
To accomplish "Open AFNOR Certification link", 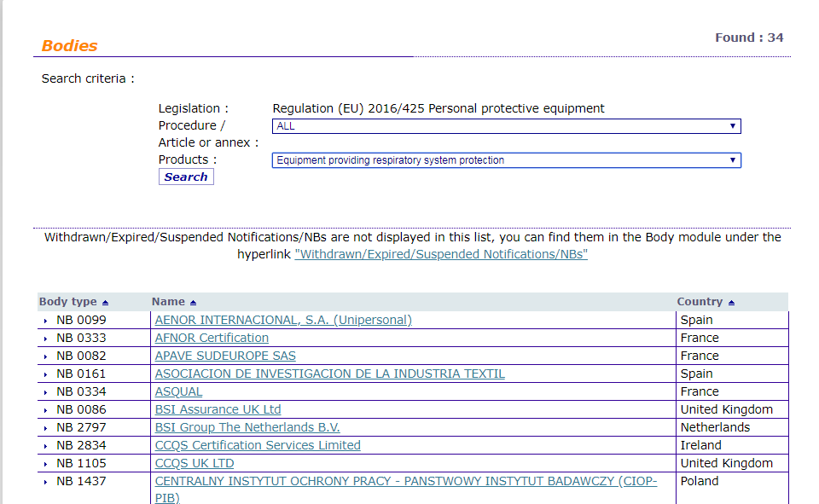I will pyautogui.click(x=212, y=338).
